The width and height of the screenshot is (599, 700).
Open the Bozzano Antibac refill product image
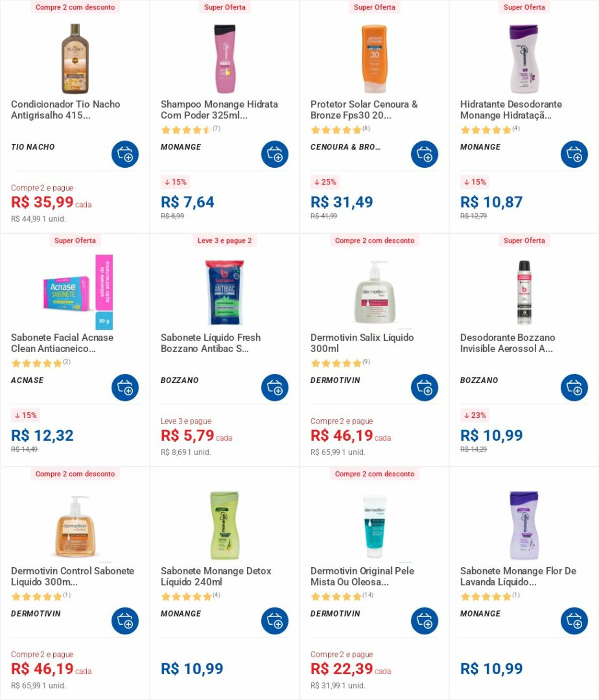(x=225, y=292)
